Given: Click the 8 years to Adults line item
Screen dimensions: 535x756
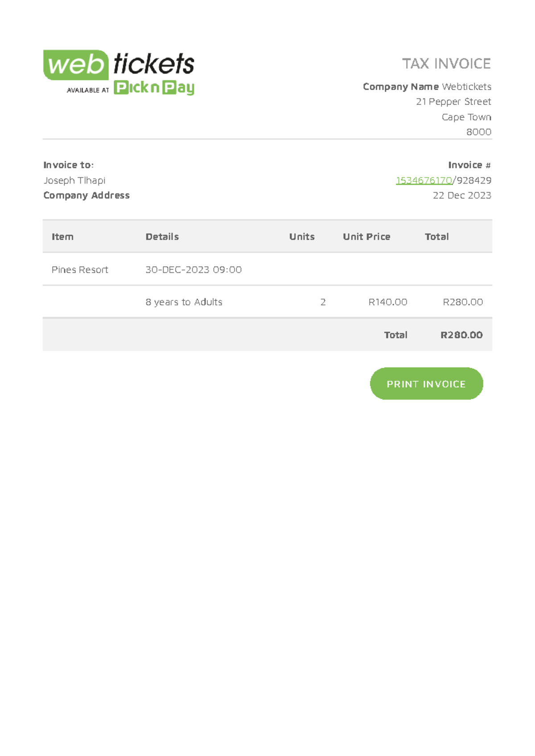Looking at the screenshot, I should (184, 302).
